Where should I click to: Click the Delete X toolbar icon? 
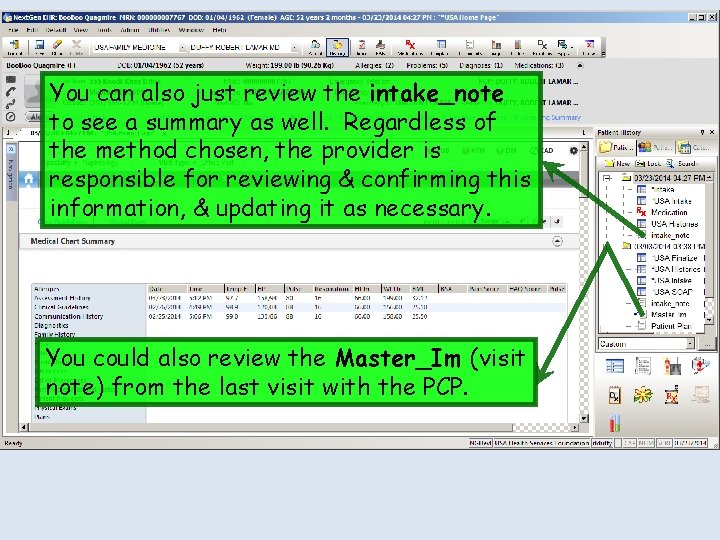(x=76, y=47)
